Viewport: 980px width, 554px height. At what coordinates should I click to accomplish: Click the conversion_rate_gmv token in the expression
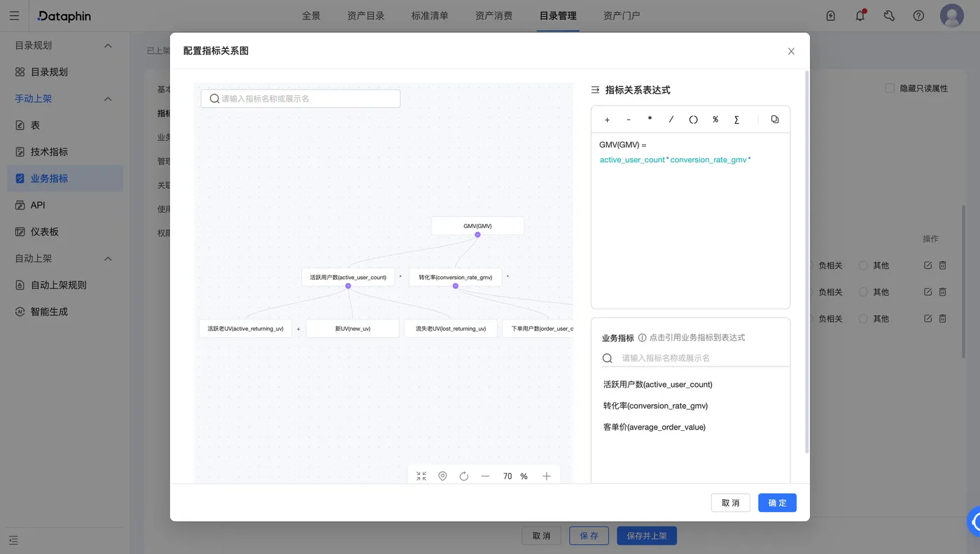click(x=708, y=160)
